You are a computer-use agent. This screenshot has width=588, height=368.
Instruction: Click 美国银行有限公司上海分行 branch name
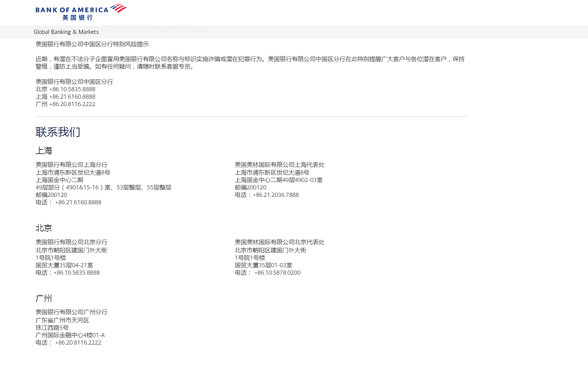point(71,164)
